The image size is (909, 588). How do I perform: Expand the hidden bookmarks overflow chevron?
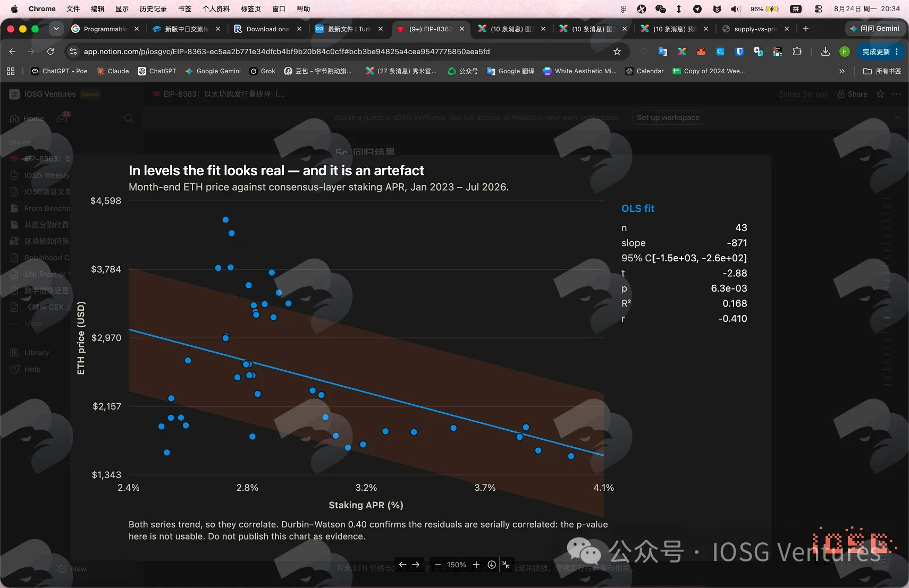click(x=841, y=71)
